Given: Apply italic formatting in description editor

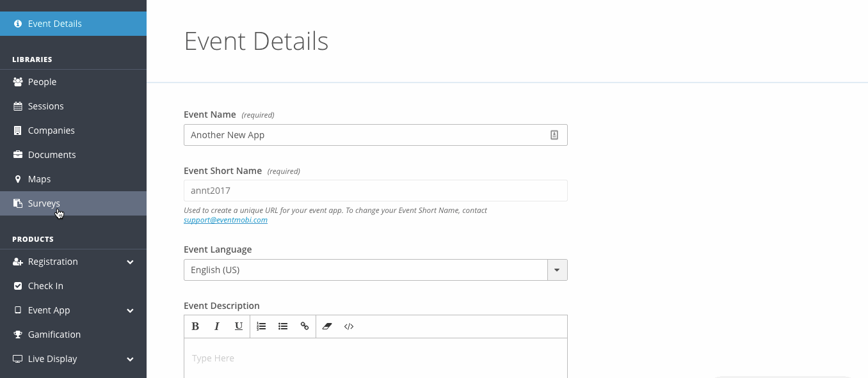Looking at the screenshot, I should pyautogui.click(x=217, y=326).
